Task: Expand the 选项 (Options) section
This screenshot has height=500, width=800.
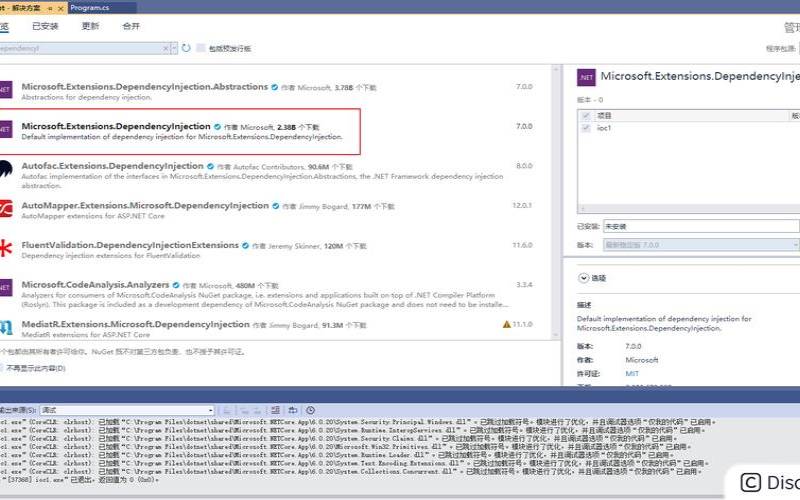Action: (584, 278)
